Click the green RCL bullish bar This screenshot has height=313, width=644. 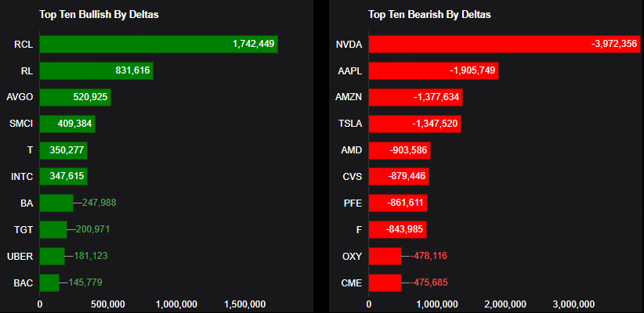coord(158,44)
